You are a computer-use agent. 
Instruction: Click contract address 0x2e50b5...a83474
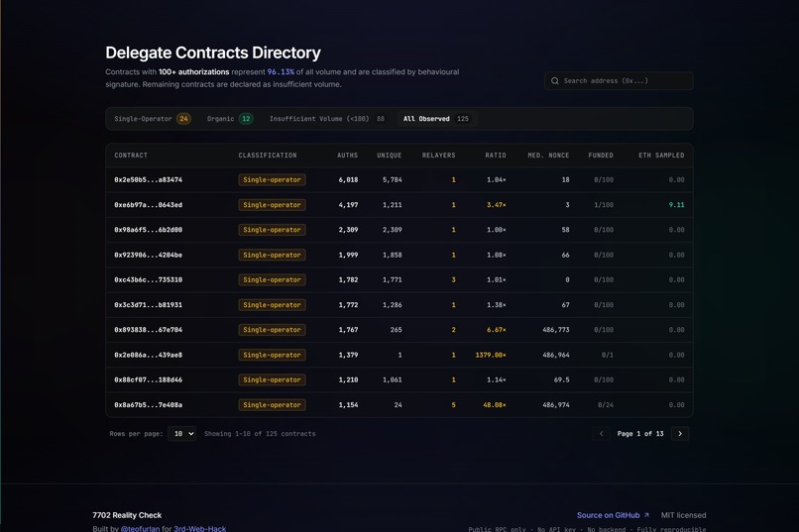click(x=149, y=179)
